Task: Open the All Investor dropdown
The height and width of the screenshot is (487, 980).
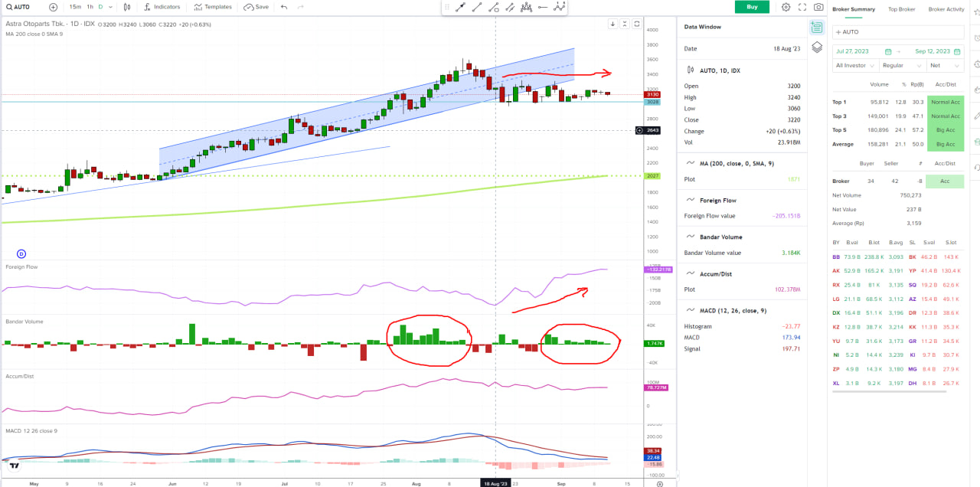Action: [x=854, y=66]
